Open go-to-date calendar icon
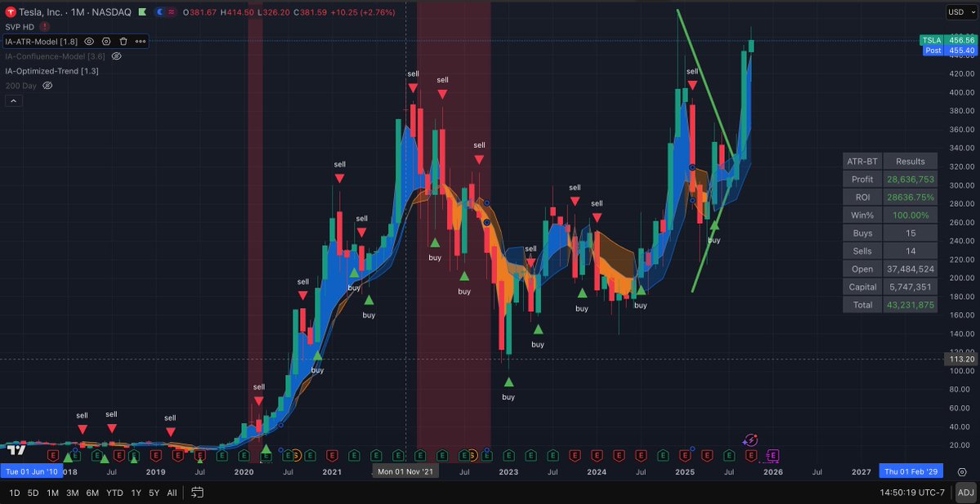The height and width of the screenshot is (504, 980). [x=198, y=493]
